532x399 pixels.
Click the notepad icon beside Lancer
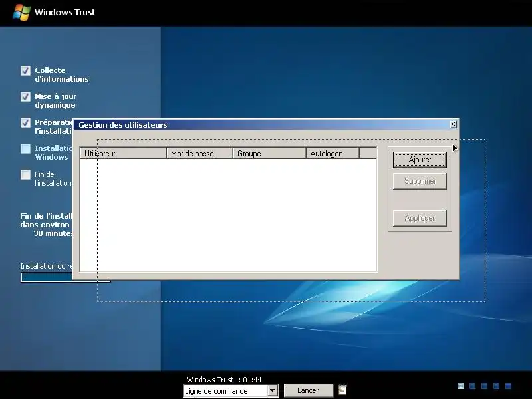[342, 390]
